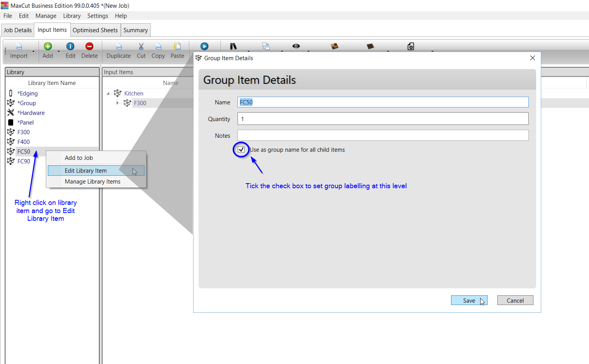Select F400 in the Library list
Image resolution: width=589 pixels, height=364 pixels.
click(x=24, y=142)
